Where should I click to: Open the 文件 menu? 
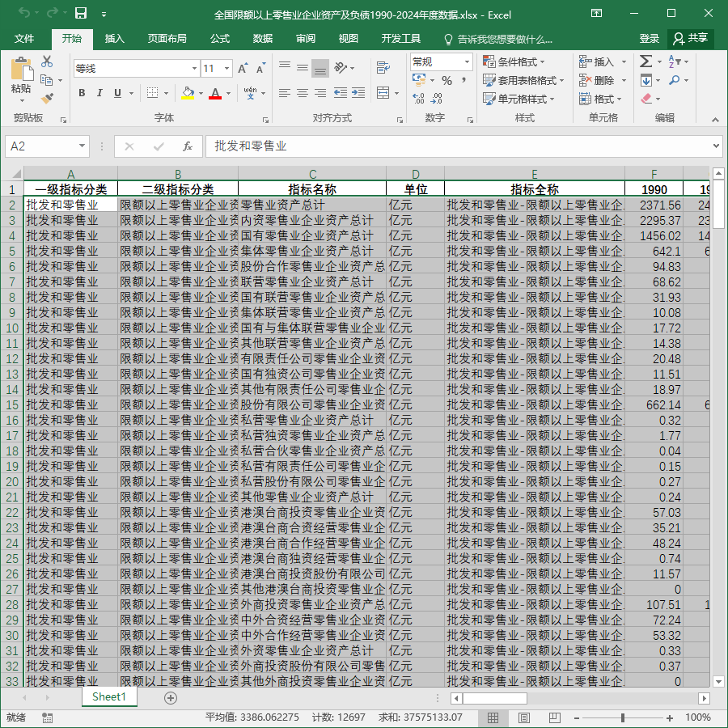coord(24,39)
